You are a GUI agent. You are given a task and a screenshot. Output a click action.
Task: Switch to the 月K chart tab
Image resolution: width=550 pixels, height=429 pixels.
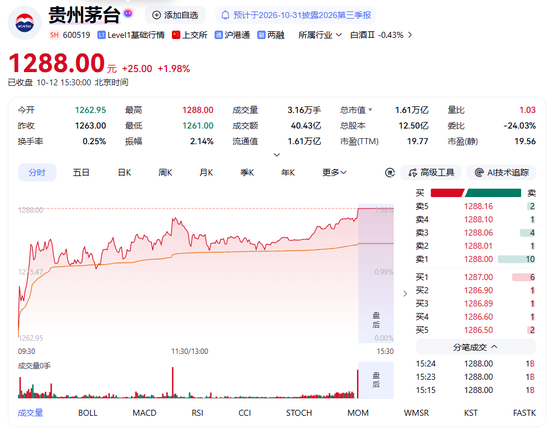point(206,173)
